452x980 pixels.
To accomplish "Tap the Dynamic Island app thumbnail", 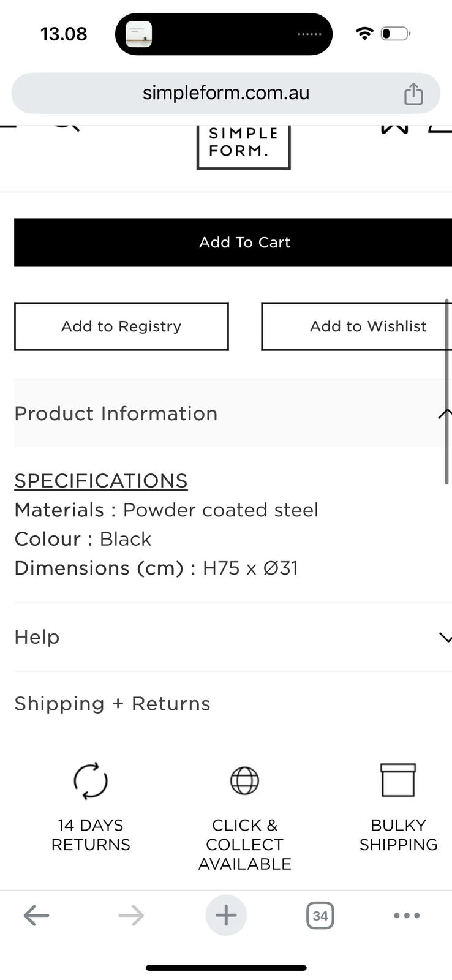I will point(139,34).
